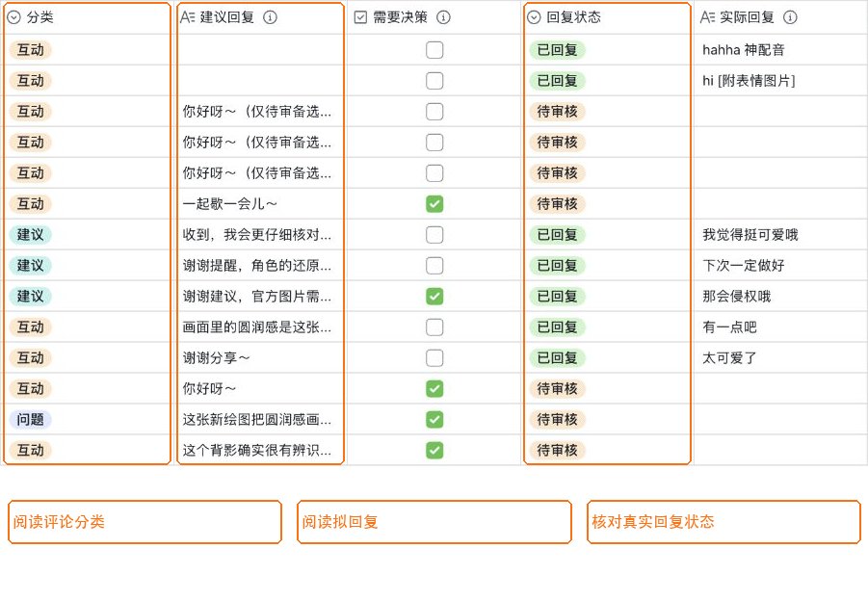Click the text-type icon beside 实际回复 header

click(x=707, y=17)
